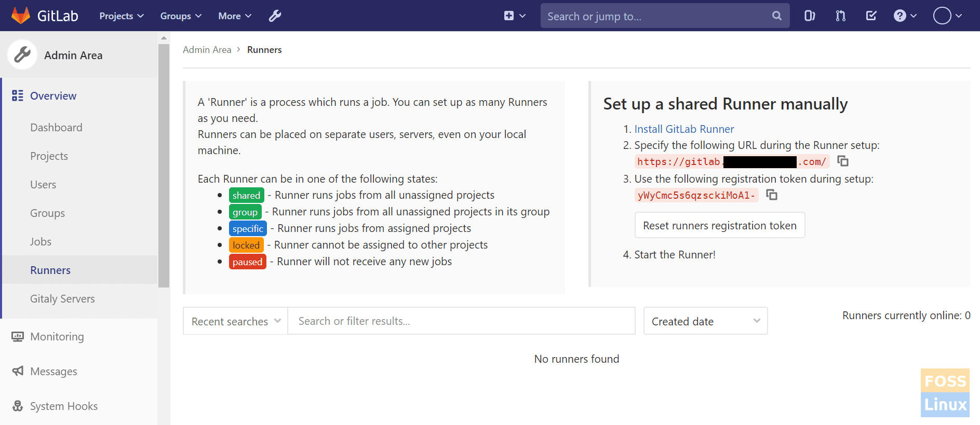Click Reset runners registration token button
980x425 pixels.
pos(720,225)
